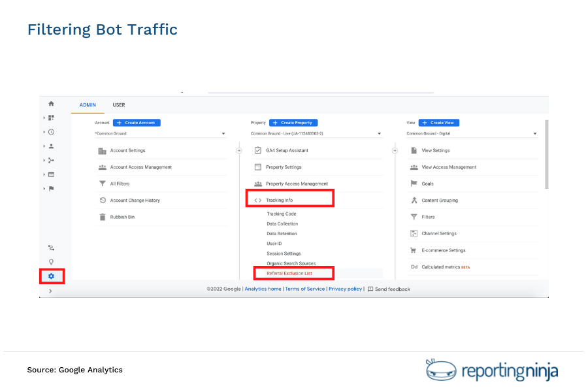The width and height of the screenshot is (588, 392).
Task: Expand the Real-time sidebar arrow
Action: click(44, 132)
